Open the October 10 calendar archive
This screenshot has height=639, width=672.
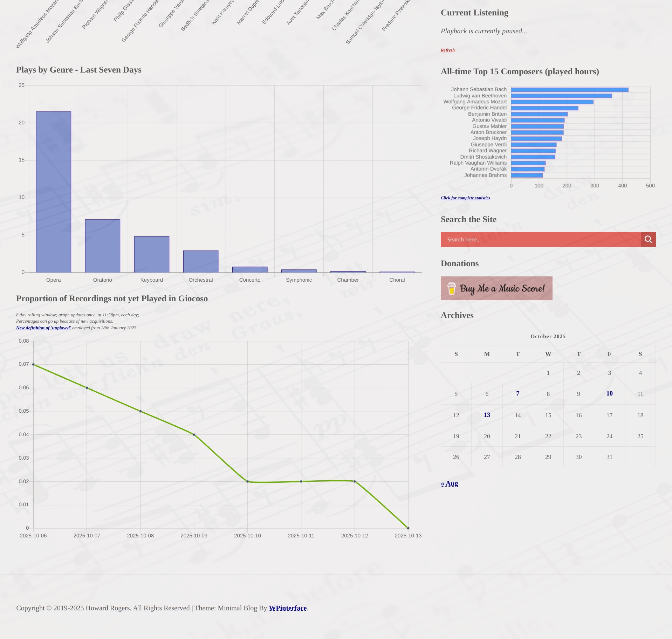click(x=609, y=393)
